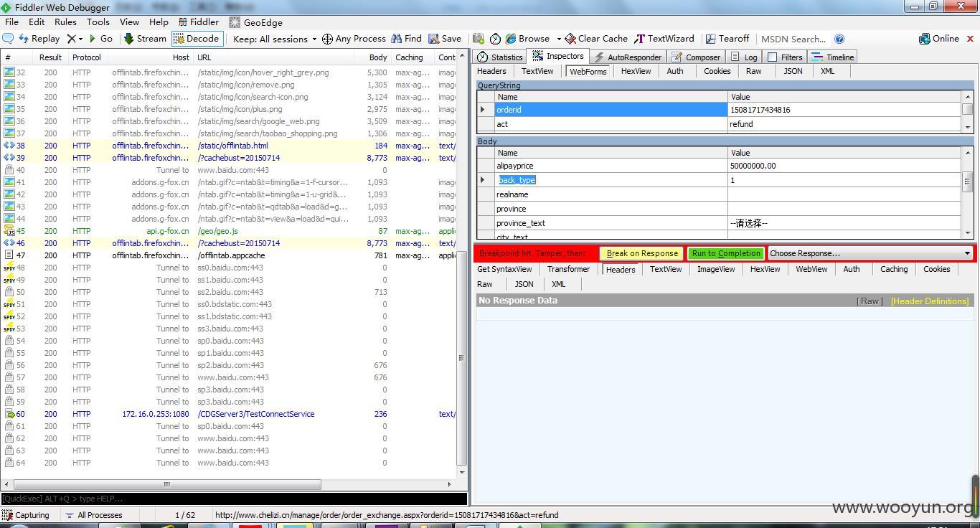The width and height of the screenshot is (980, 528).
Task: Sort sessions by the Host column header
Action: tap(151, 57)
